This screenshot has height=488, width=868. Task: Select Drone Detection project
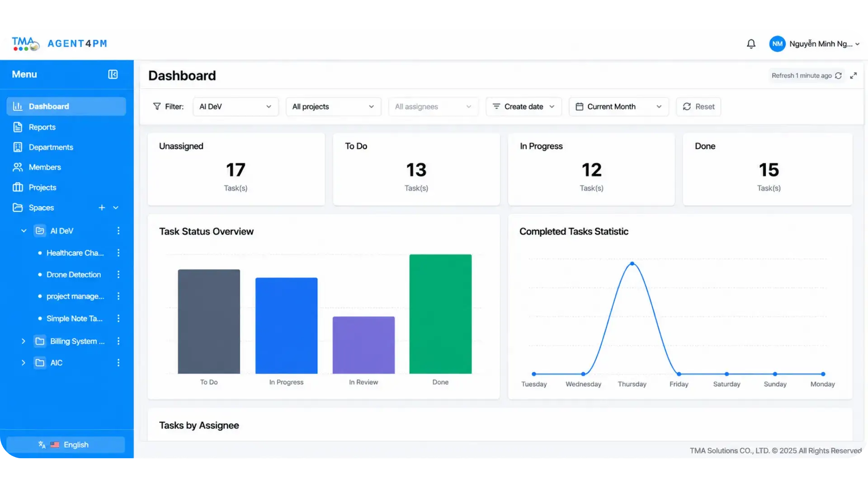coord(74,275)
